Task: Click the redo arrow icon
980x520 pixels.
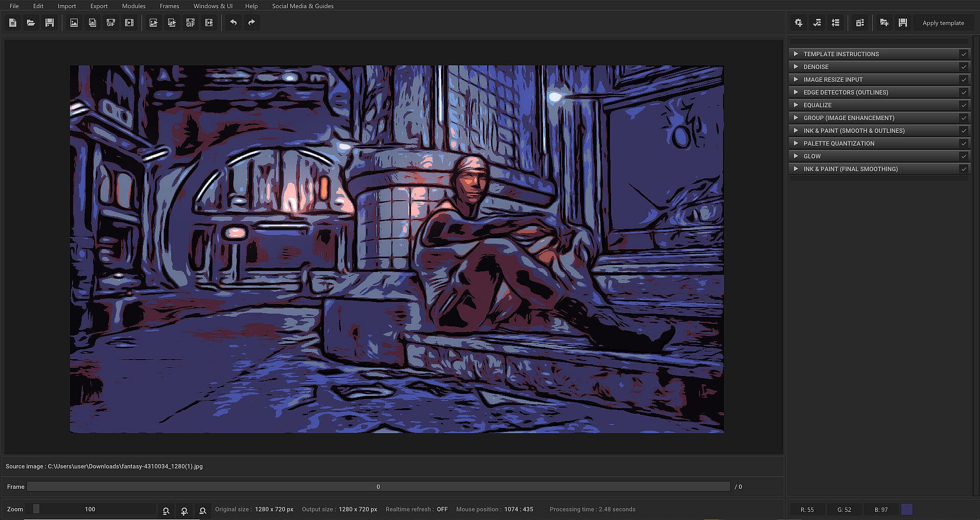Action: point(251,23)
